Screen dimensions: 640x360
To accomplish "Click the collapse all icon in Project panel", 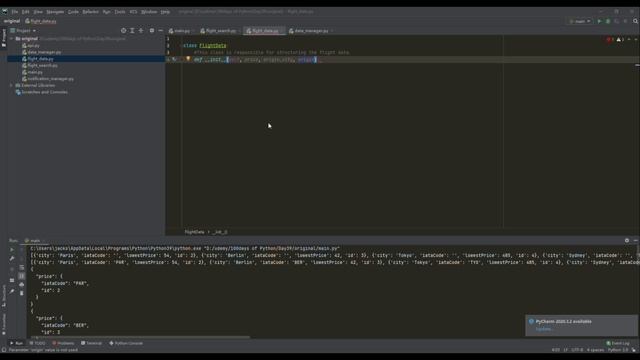I will [141, 31].
